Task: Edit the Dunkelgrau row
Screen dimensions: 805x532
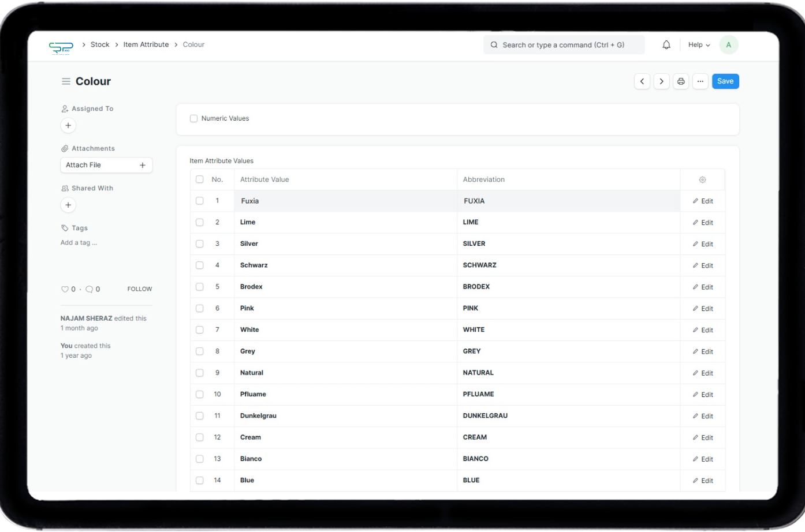Action: (703, 416)
